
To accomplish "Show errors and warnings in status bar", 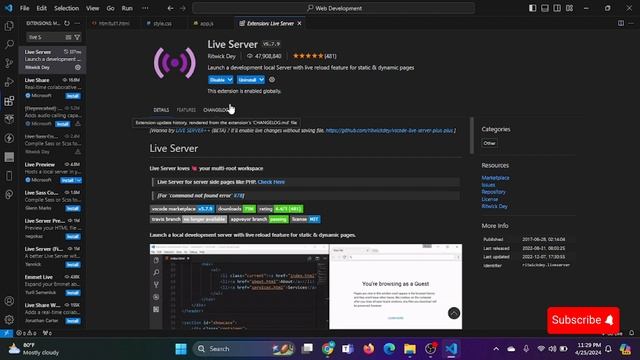I will click(26, 333).
